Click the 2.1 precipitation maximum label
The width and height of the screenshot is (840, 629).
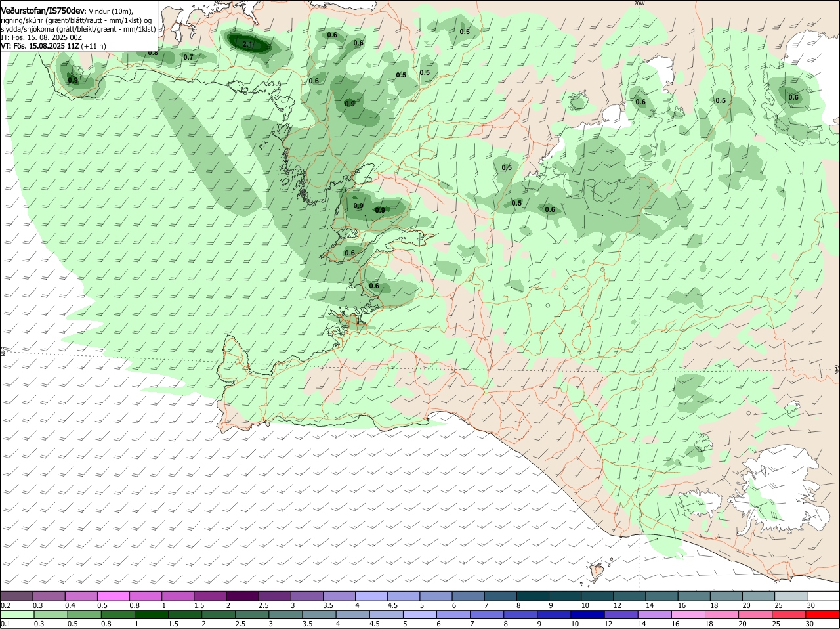247,44
